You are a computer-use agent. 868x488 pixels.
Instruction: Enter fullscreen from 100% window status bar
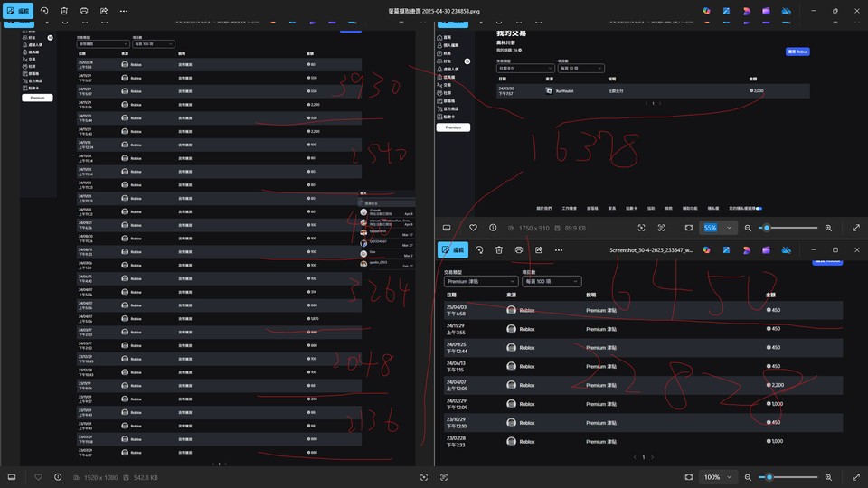(x=856, y=477)
